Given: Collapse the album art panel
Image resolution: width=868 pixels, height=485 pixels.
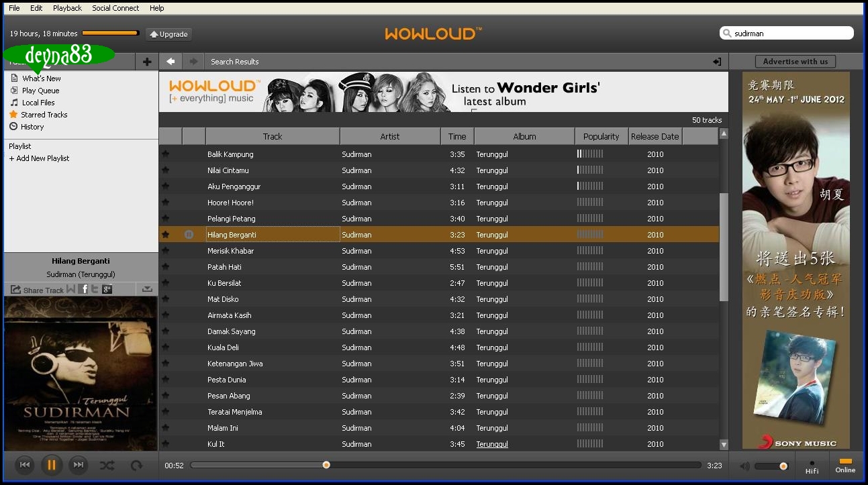Looking at the screenshot, I should [147, 290].
